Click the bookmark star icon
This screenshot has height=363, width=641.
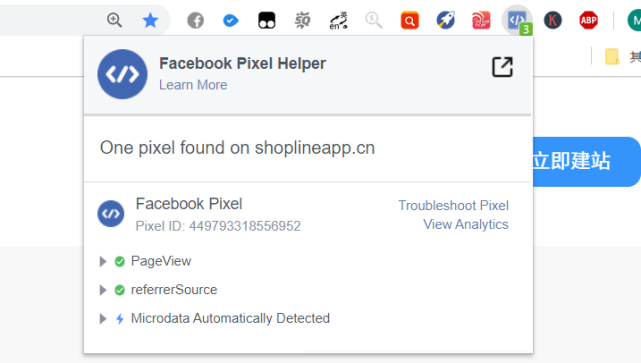[150, 20]
